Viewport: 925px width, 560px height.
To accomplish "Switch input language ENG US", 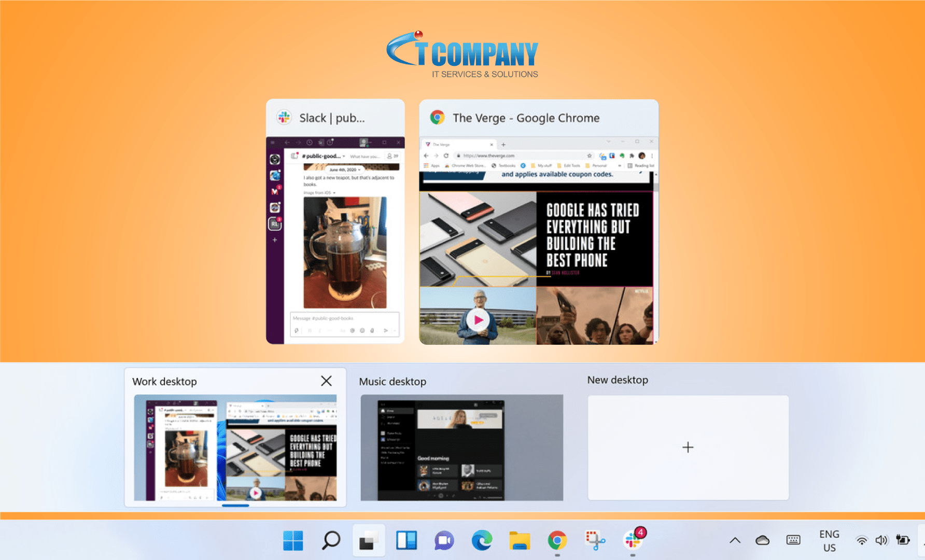I will [x=829, y=540].
